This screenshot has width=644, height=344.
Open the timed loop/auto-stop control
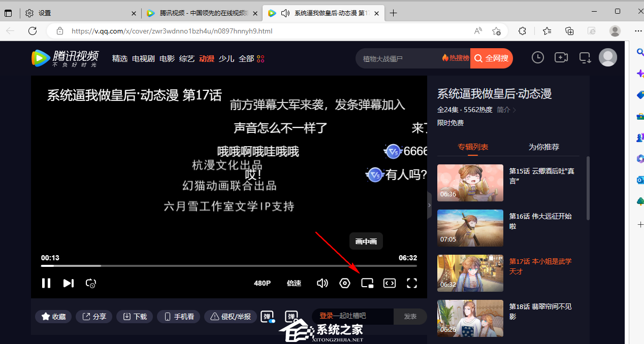pyautogui.click(x=91, y=283)
